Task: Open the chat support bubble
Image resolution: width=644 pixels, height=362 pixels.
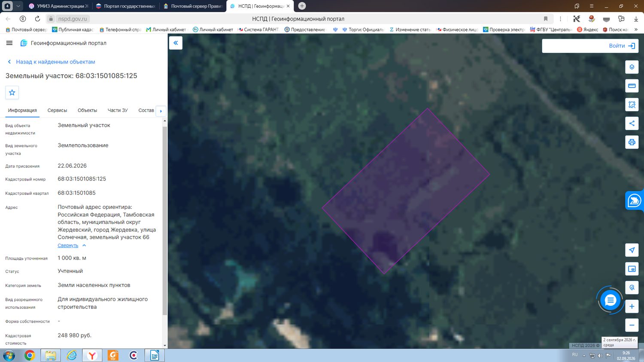Action: point(610,300)
